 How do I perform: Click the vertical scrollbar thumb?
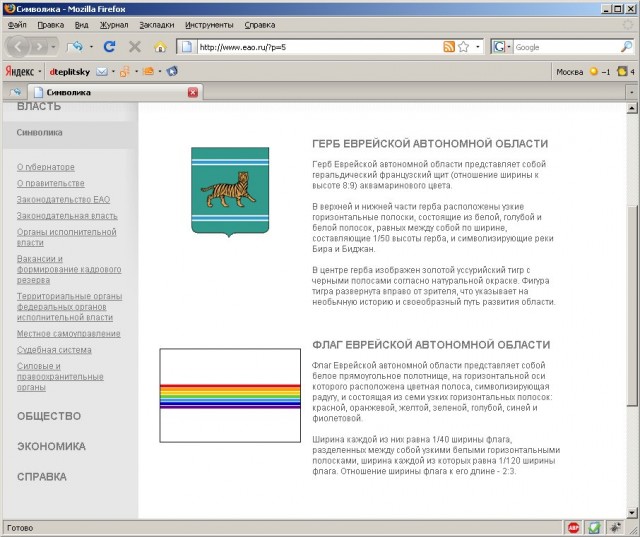tap(632, 306)
